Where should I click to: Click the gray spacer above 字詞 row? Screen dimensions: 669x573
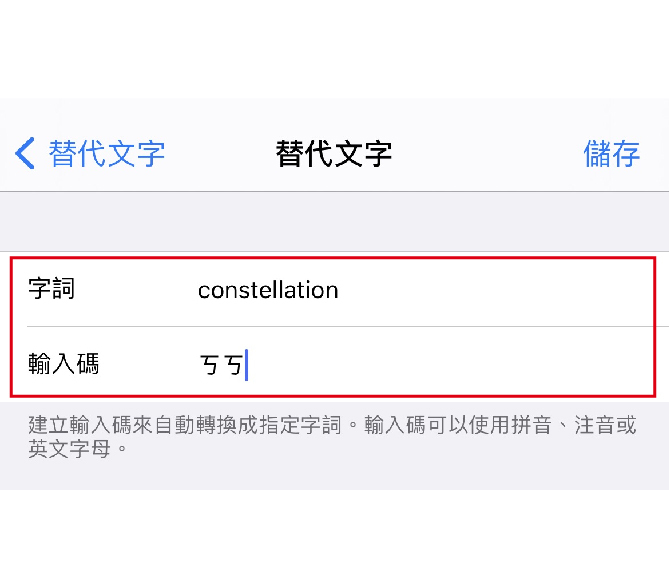[334, 221]
